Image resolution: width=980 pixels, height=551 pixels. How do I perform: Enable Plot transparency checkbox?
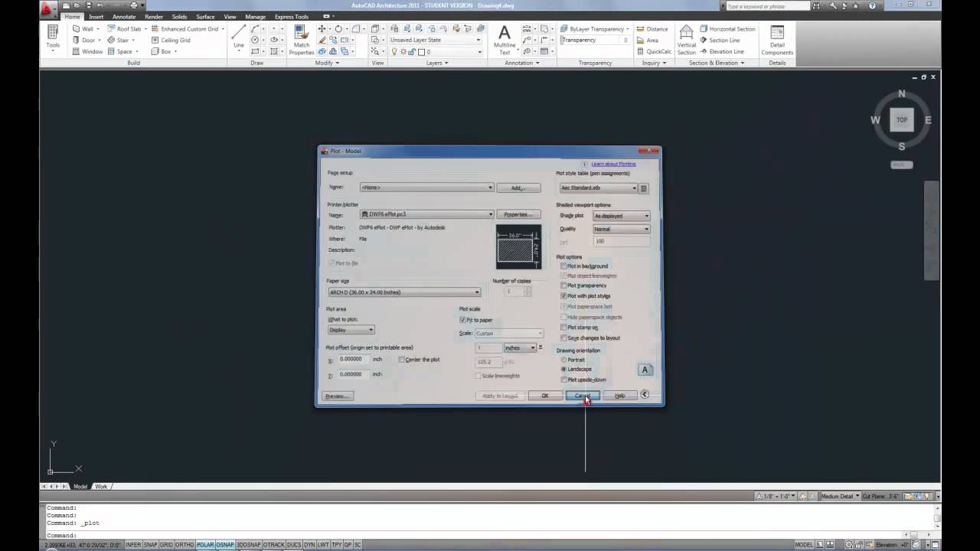pyautogui.click(x=564, y=285)
